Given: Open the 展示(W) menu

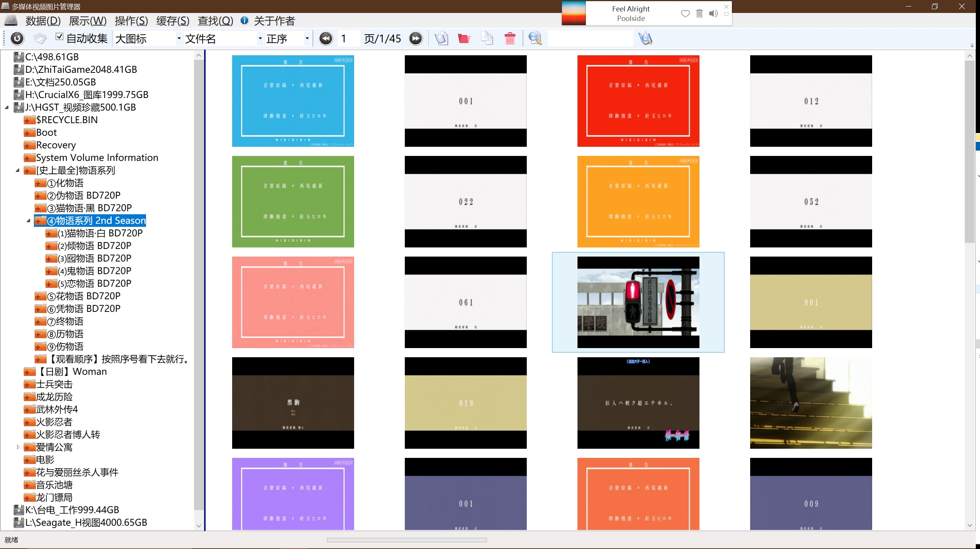Looking at the screenshot, I should click(88, 21).
